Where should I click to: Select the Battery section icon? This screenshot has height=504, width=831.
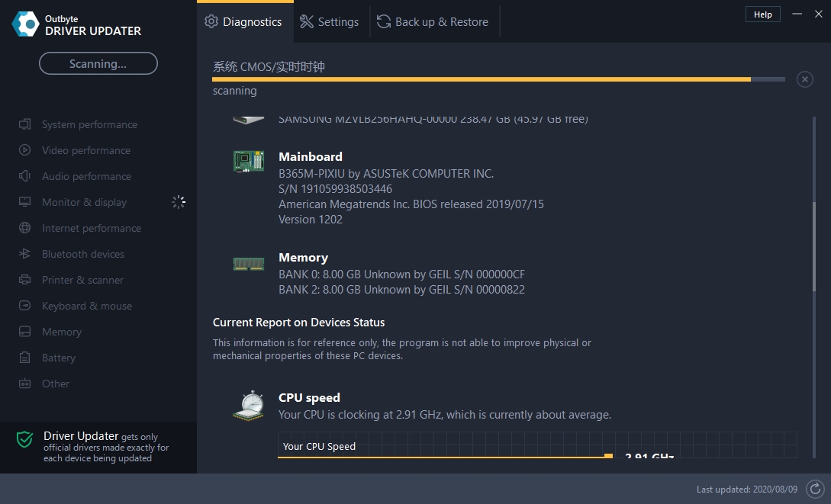click(25, 358)
